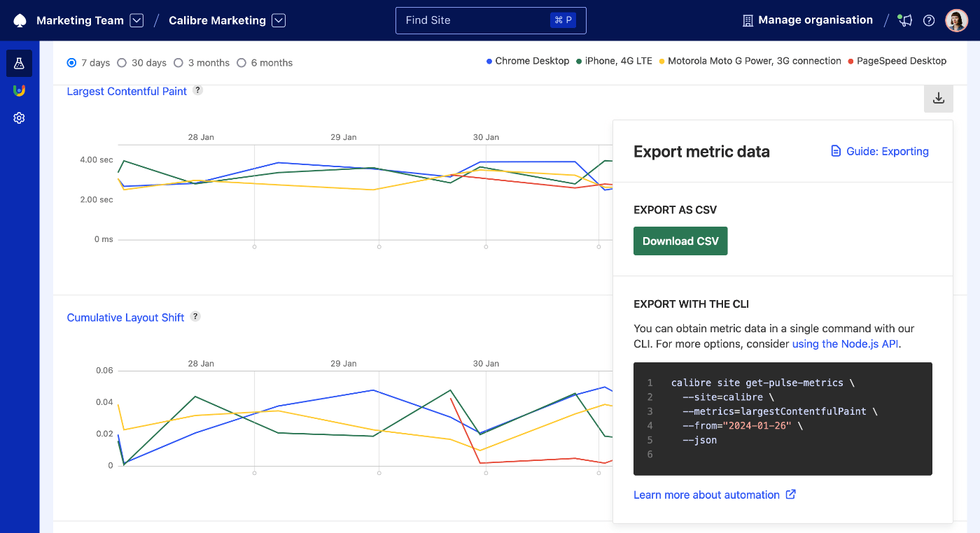Open the Pulse metrics flask icon in sidebar
The height and width of the screenshot is (533, 980).
19,63
